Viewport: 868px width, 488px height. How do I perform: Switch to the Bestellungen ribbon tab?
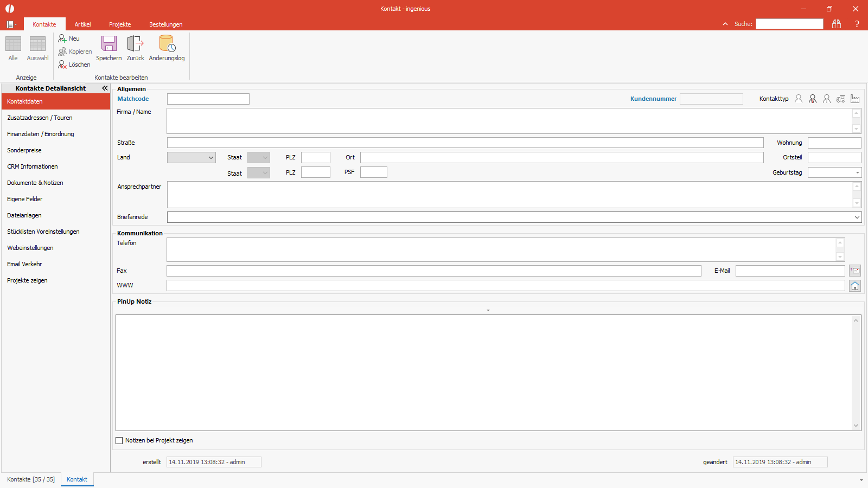point(165,24)
